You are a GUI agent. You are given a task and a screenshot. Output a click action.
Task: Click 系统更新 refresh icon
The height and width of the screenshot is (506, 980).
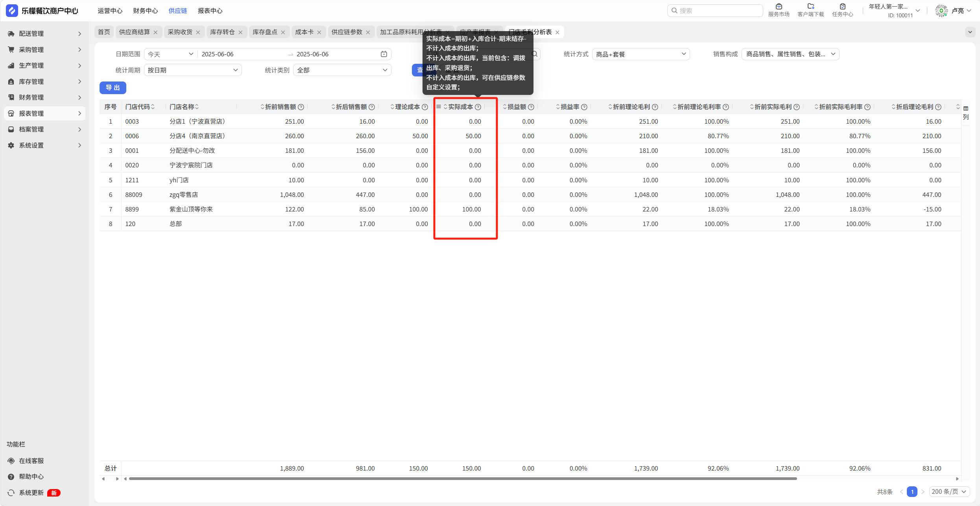click(x=11, y=493)
